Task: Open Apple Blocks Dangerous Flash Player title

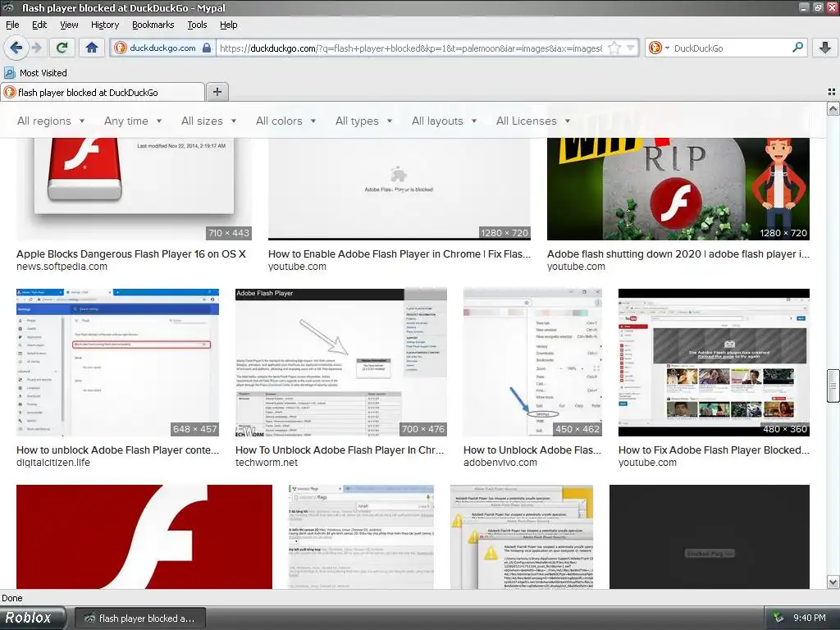Action: [x=130, y=254]
